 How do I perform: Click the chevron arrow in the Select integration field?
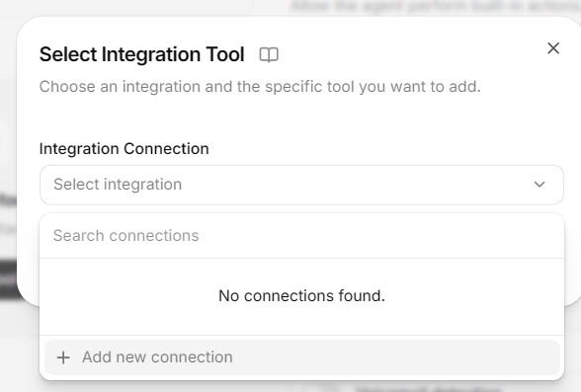coord(539,185)
